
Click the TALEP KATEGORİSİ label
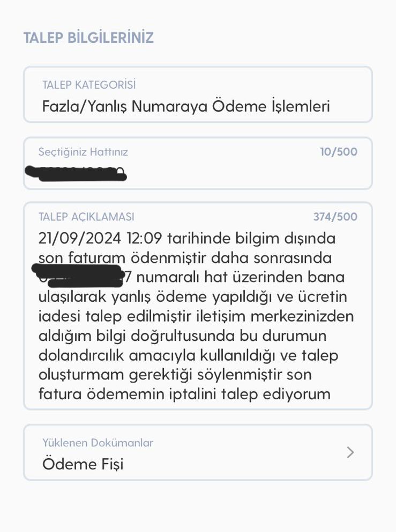pyautogui.click(x=89, y=85)
